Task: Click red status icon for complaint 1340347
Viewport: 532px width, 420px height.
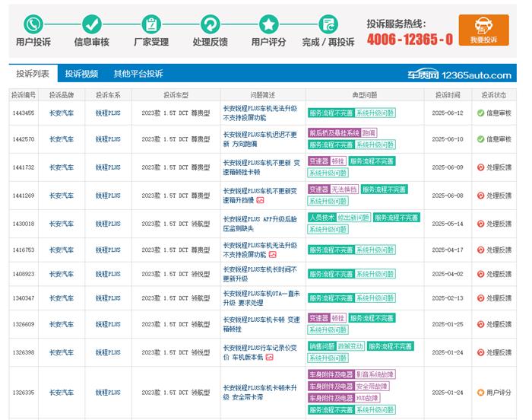Action: [480, 298]
